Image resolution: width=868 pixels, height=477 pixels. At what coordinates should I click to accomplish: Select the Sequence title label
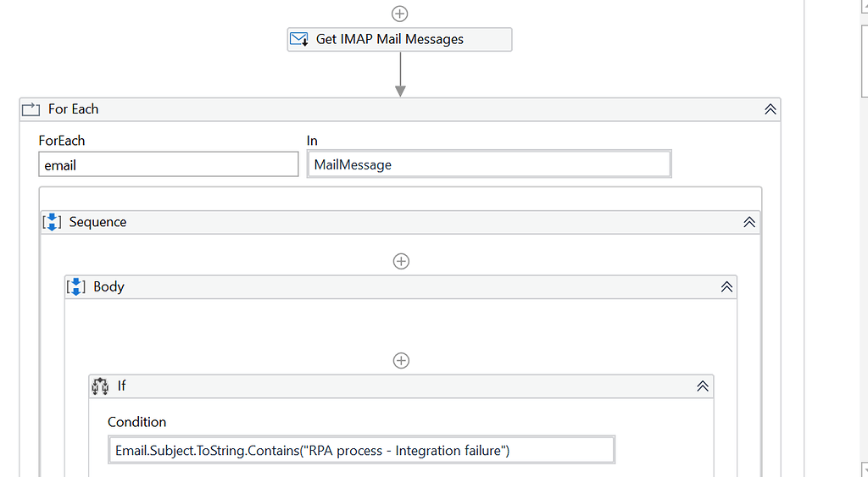(x=97, y=222)
